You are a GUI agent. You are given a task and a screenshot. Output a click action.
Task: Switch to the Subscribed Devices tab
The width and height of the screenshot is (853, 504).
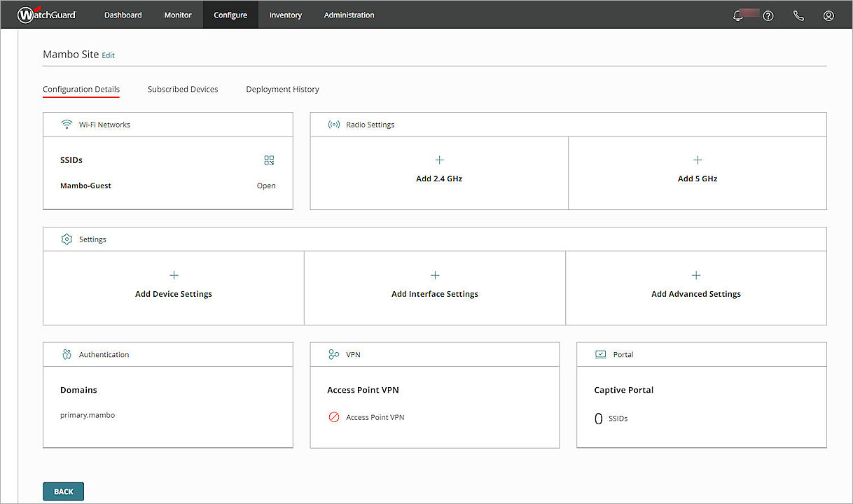182,89
